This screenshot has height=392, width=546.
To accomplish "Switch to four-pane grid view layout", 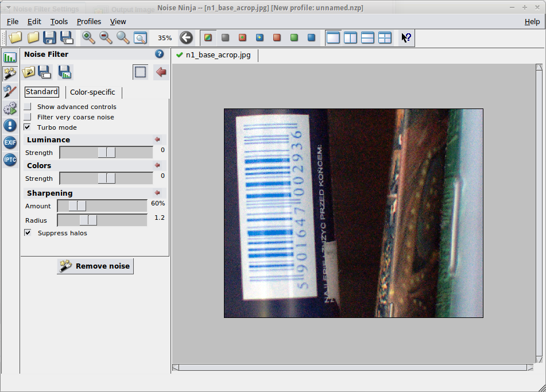I will tap(385, 38).
